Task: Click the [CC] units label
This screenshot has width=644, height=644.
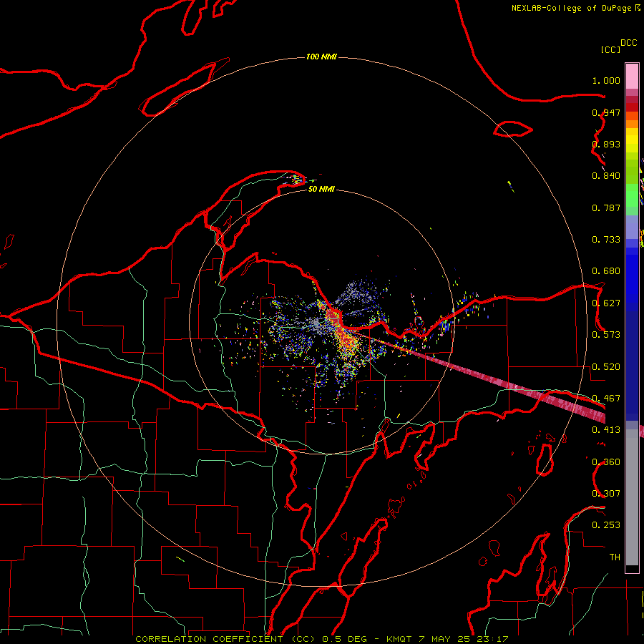Action: (x=610, y=49)
